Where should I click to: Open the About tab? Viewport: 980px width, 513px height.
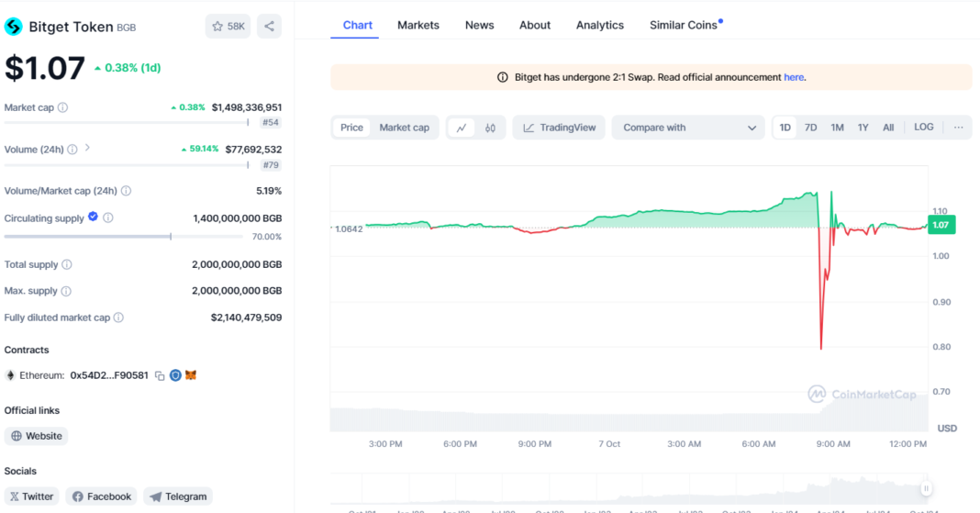[x=535, y=25]
